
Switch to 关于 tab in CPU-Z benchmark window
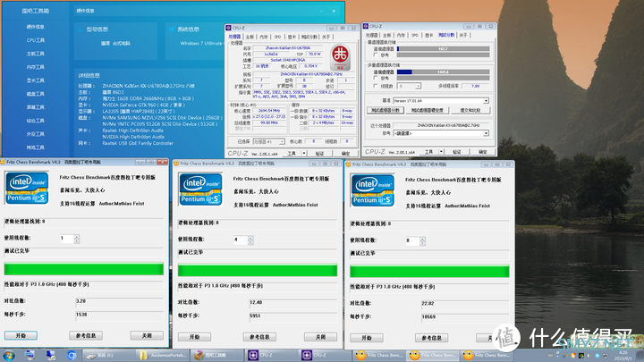click(463, 35)
